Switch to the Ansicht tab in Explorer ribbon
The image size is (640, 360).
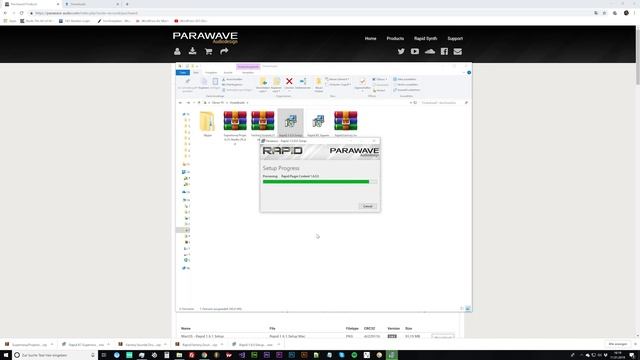(x=228, y=73)
